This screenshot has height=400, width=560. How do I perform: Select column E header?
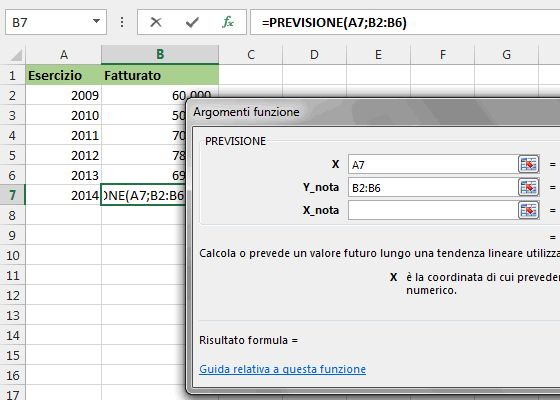378,55
